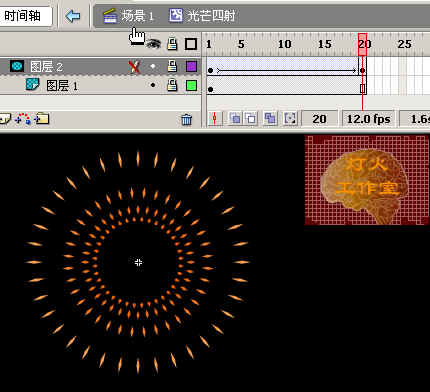Select the 图层 1 layer row
This screenshot has height=392, width=430.
coord(100,86)
